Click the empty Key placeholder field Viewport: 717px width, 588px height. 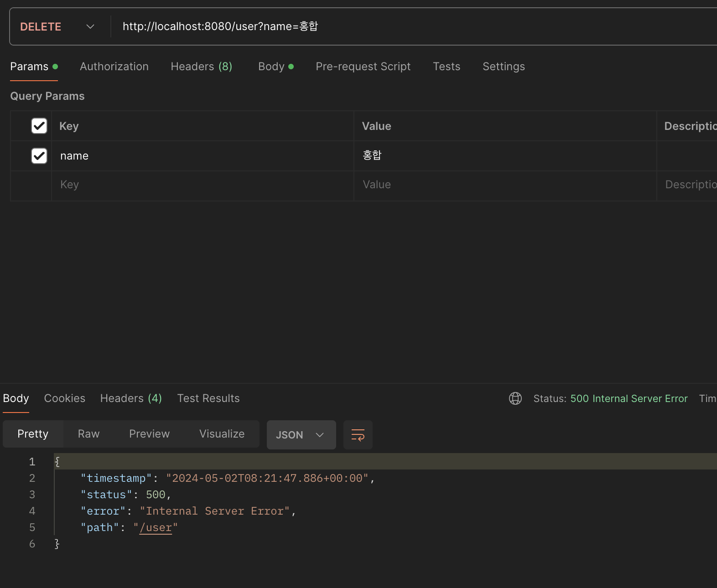click(203, 185)
